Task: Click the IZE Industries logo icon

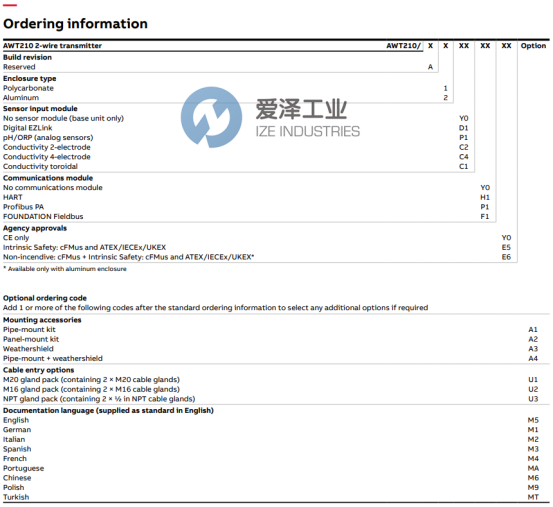Action: (x=211, y=117)
